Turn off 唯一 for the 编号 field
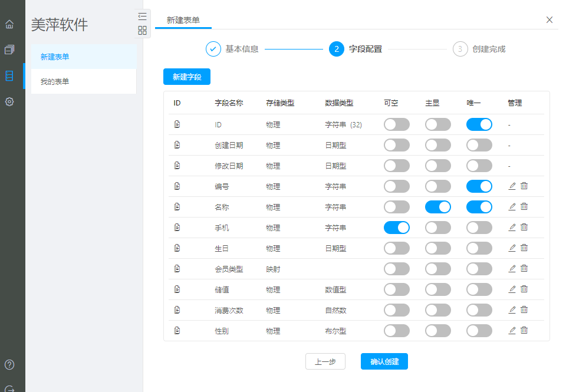Screen dimensions: 566x392 point(479,186)
